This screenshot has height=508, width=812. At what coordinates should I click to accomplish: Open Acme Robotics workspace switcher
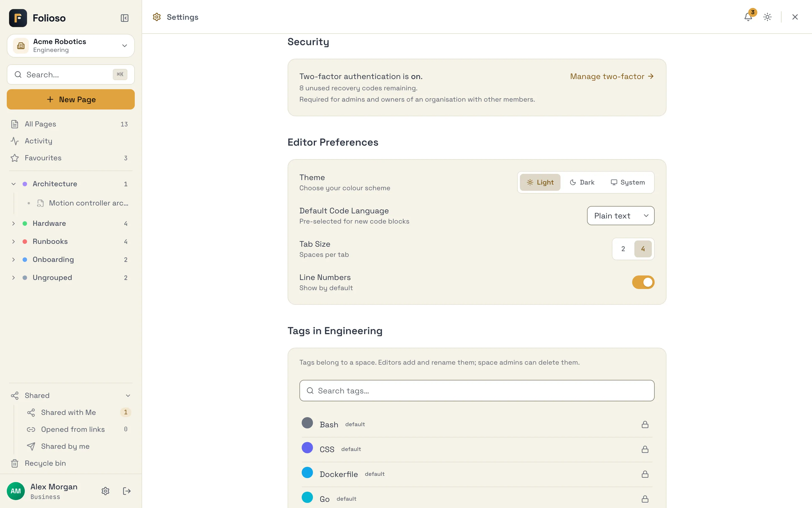[x=71, y=46]
